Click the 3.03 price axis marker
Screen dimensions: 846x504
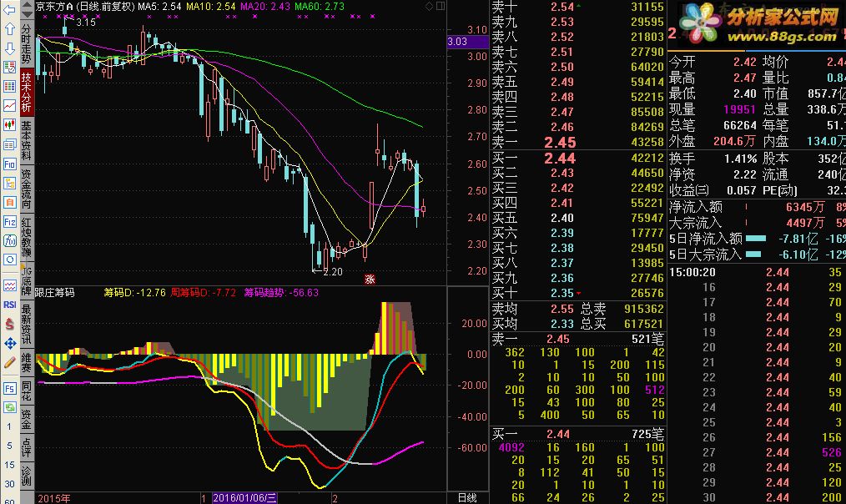(468, 42)
